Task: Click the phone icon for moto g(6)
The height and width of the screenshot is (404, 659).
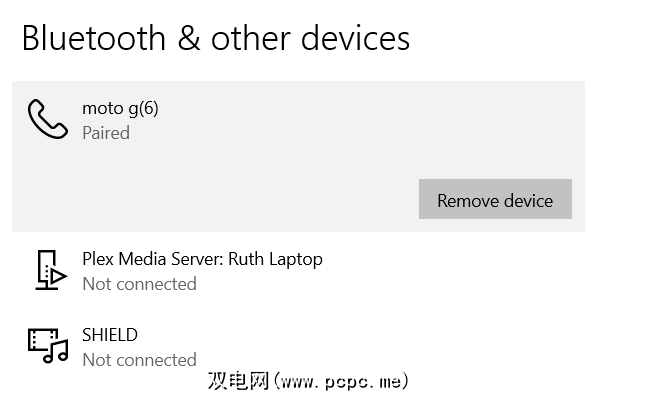Action: [47, 119]
